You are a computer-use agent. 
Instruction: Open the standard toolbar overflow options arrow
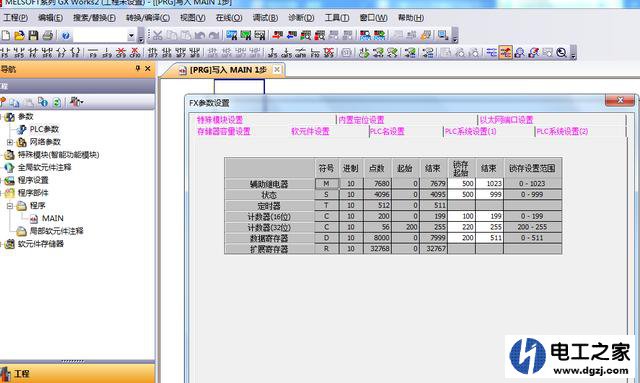141,36
